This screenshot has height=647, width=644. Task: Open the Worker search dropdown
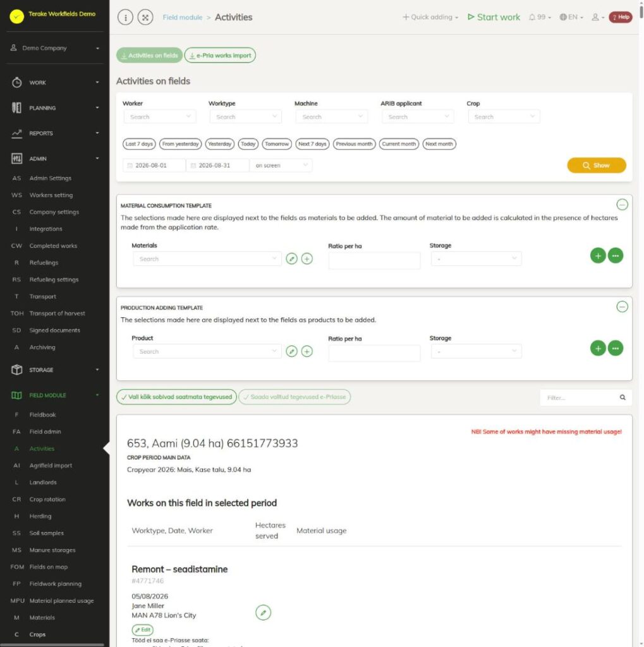click(160, 117)
